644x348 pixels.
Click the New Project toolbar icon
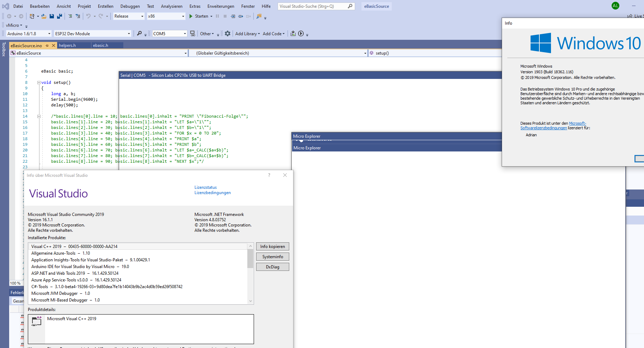coord(32,16)
